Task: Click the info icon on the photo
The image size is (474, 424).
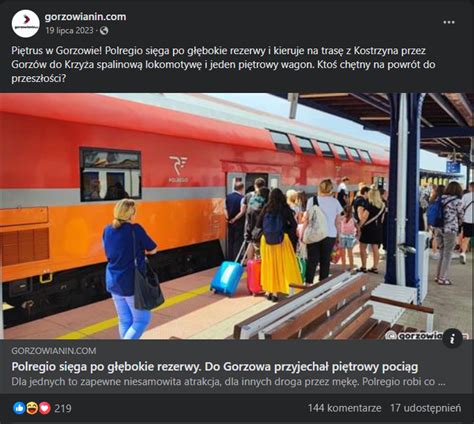Action: (x=452, y=339)
